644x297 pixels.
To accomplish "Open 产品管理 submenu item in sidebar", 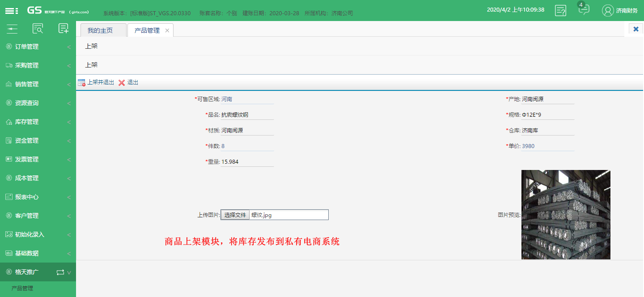I will click(x=22, y=289).
